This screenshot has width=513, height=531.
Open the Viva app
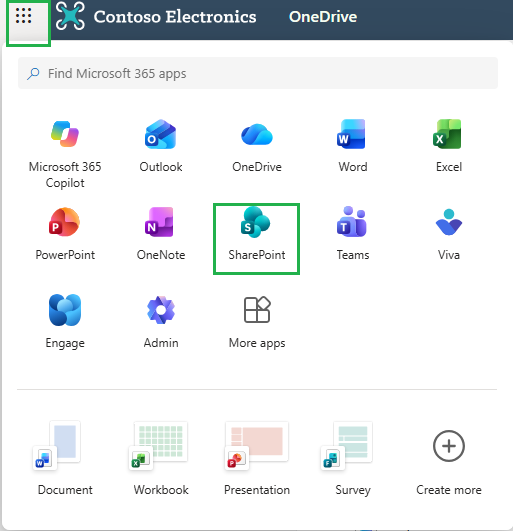pos(449,234)
